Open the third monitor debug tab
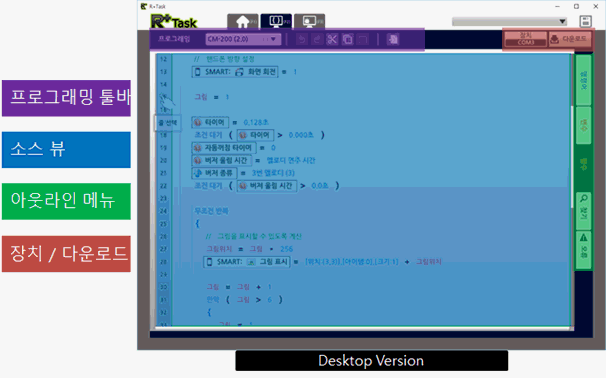606x378 pixels. 310,21
